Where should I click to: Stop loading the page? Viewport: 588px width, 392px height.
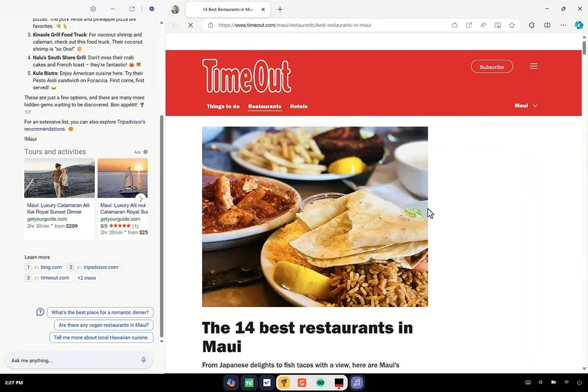tap(190, 25)
